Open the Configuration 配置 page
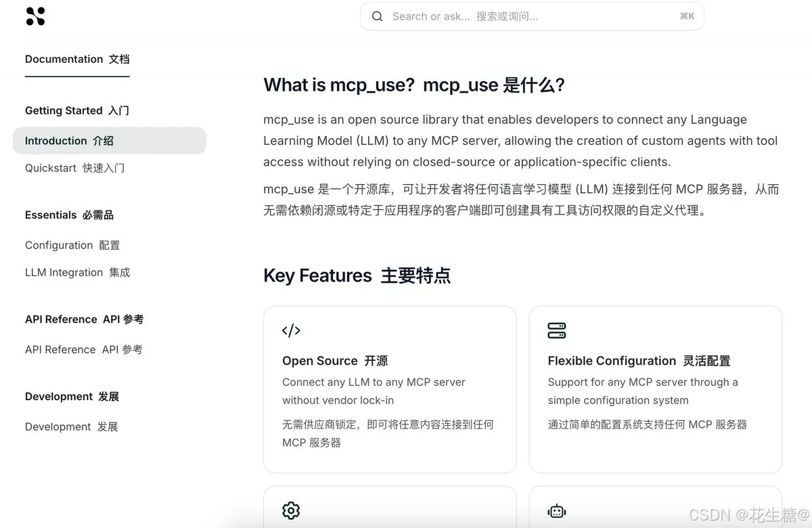This screenshot has width=812, height=528. [72, 245]
